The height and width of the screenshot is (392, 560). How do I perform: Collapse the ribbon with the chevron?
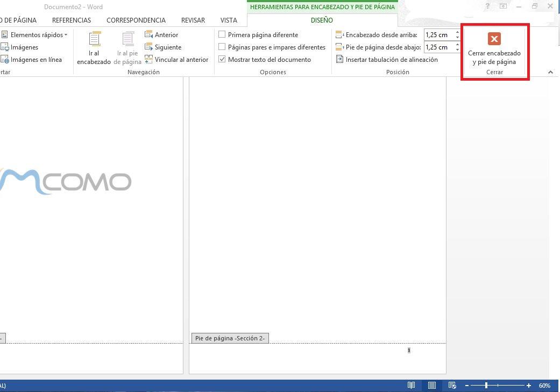tap(550, 72)
